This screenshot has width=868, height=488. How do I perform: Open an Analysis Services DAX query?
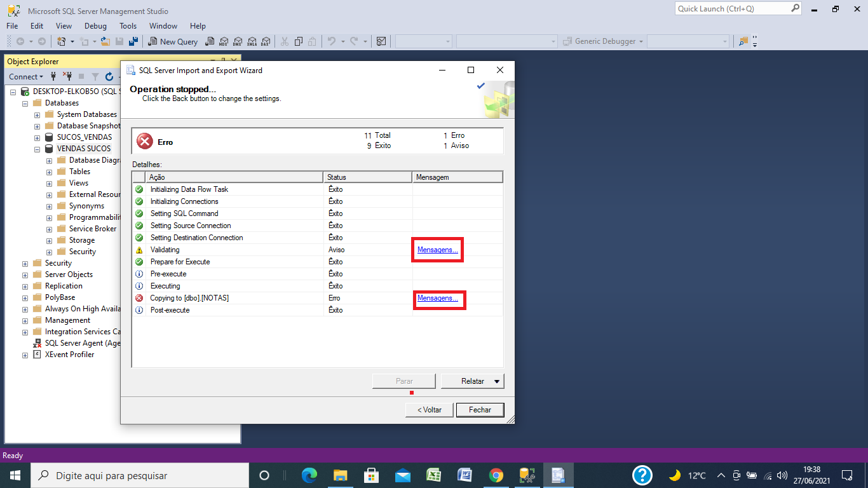[x=266, y=41]
